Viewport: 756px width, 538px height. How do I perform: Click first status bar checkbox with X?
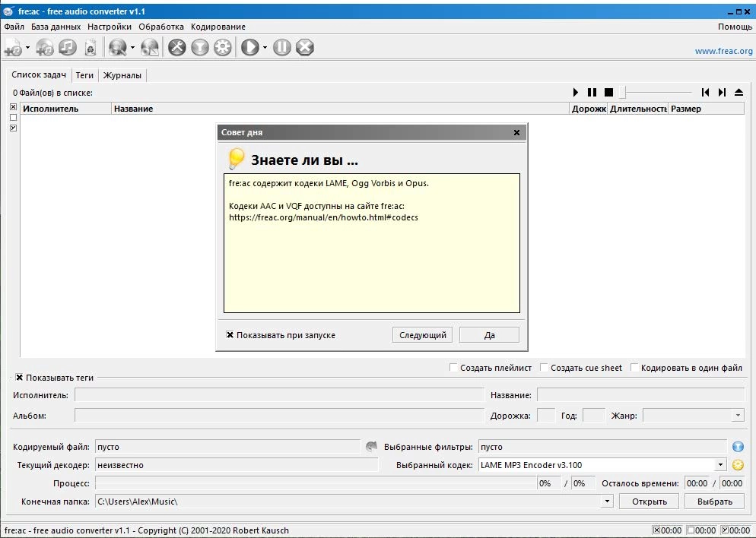pos(656,530)
